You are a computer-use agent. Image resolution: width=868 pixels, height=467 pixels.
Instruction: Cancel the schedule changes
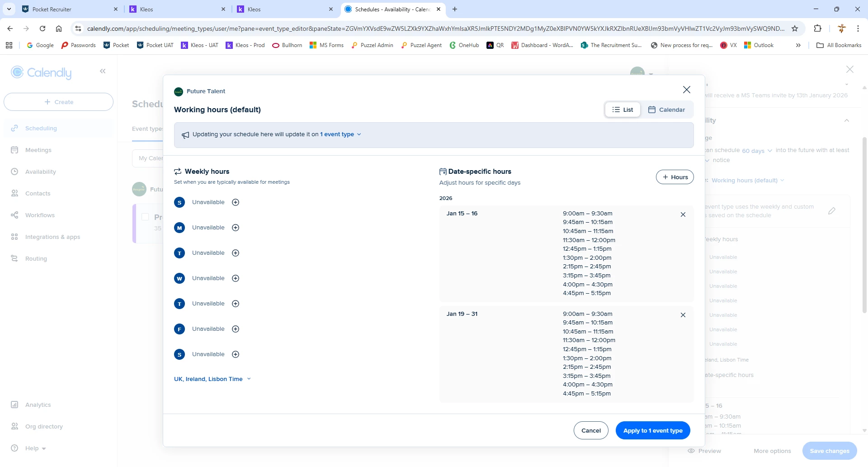click(591, 430)
